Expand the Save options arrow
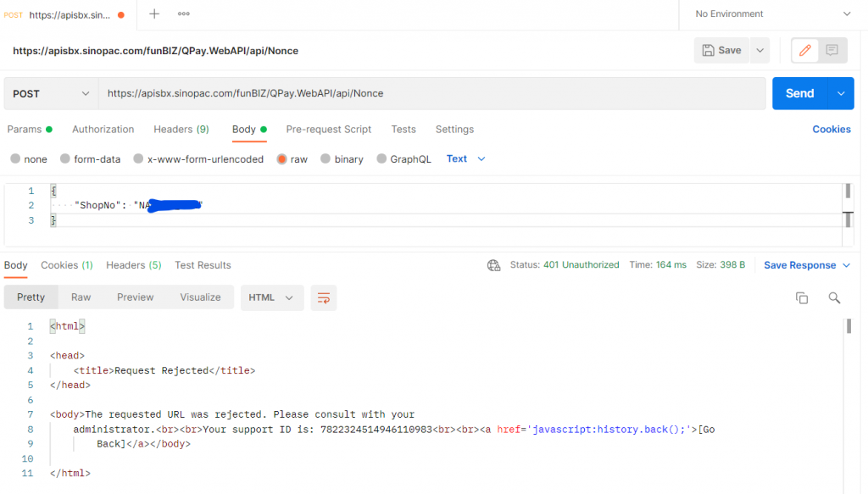The width and height of the screenshot is (868, 494). coord(760,50)
